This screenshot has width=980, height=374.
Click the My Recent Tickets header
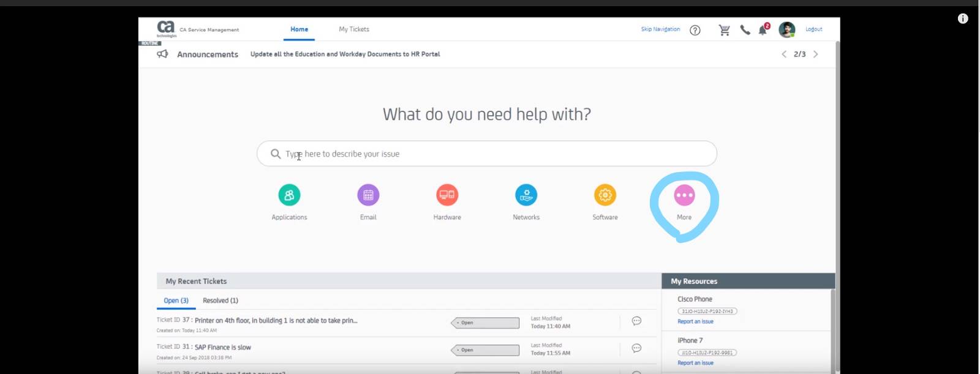(196, 281)
